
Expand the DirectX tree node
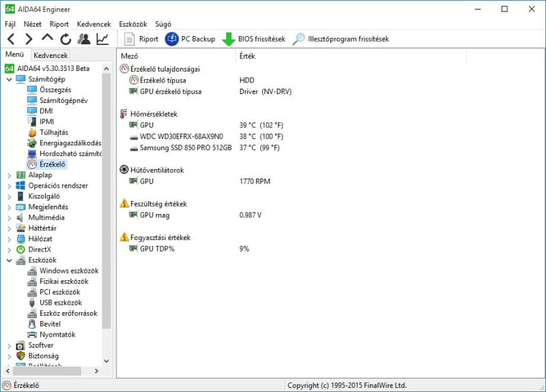point(10,250)
